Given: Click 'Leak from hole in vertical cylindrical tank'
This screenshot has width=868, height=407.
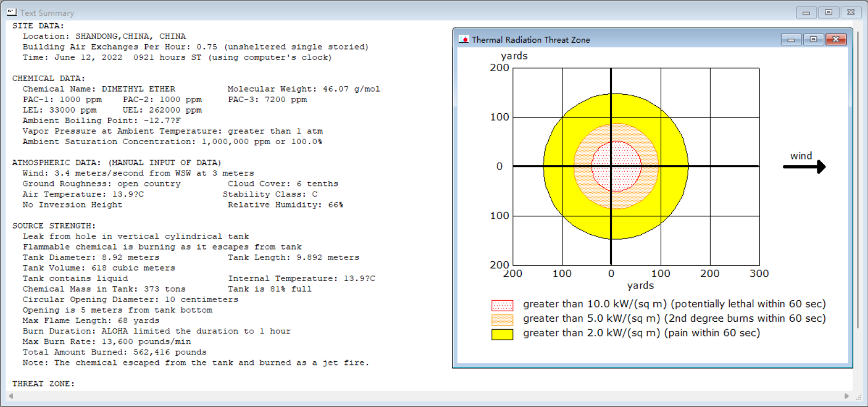Looking at the screenshot, I should [x=136, y=236].
